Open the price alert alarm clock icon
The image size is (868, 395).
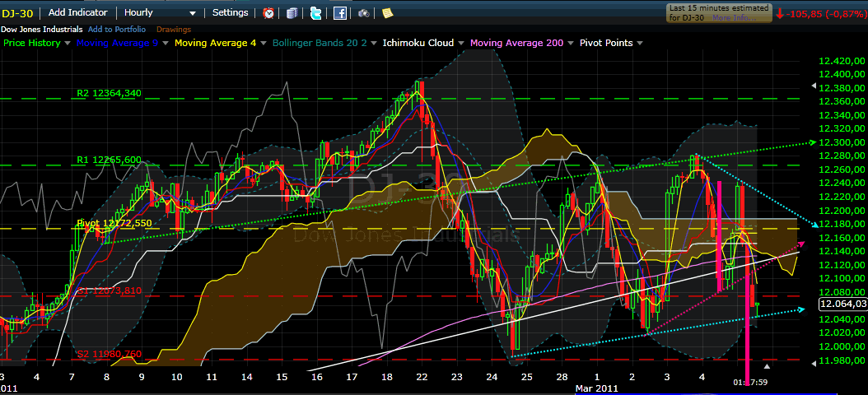(268, 12)
